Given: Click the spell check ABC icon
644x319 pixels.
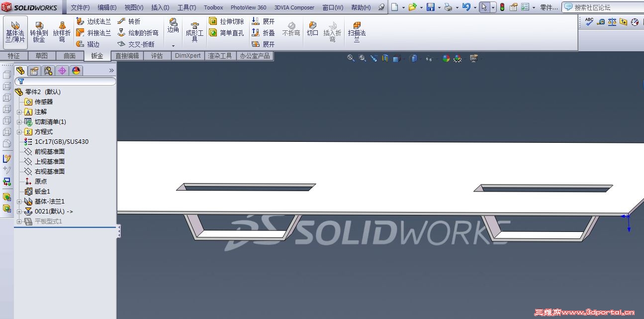Looking at the screenshot, I should [x=589, y=22].
